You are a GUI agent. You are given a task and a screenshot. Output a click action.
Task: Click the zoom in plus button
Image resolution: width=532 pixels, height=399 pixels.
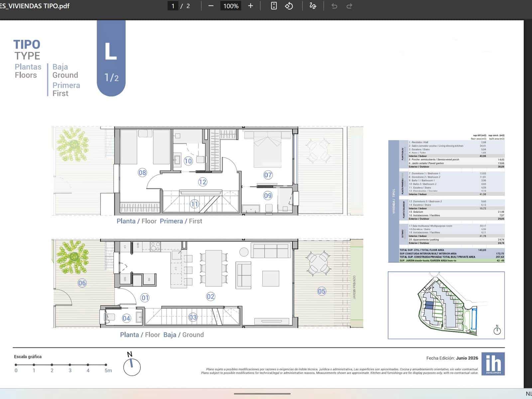pos(250,6)
